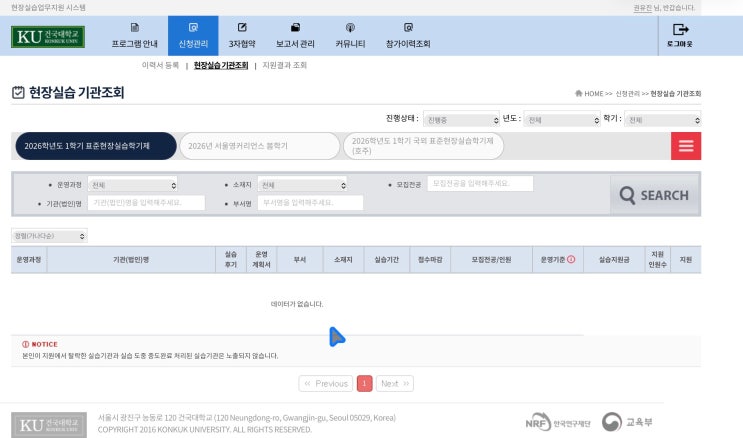Click the 기관(법인)명 column header
Viewport: 743px width, 438px height.
coord(131,260)
